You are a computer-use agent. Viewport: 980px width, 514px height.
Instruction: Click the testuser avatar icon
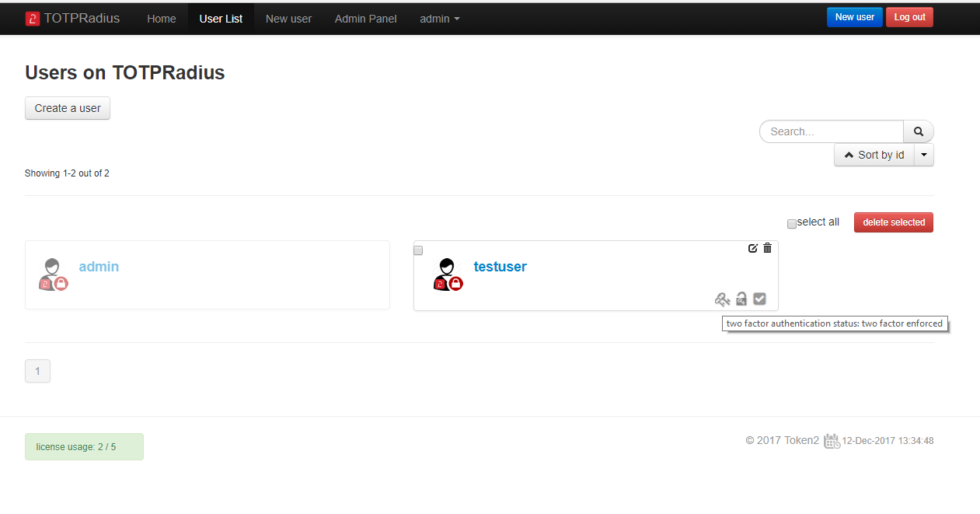coord(448,274)
